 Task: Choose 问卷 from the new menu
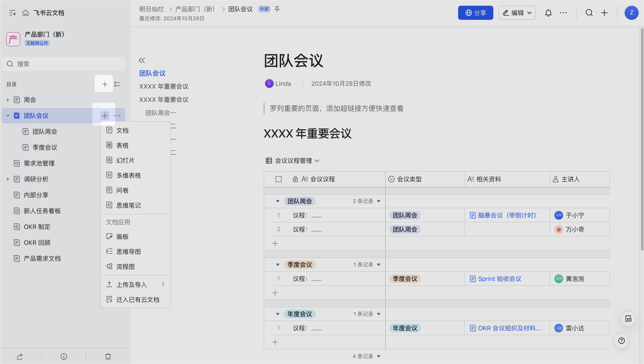pos(136,190)
